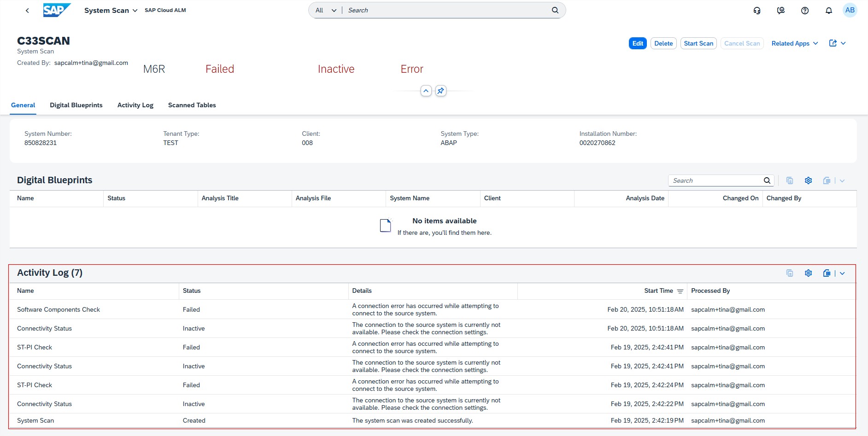Click the Delete button
The width and height of the screenshot is (868, 436).
663,43
